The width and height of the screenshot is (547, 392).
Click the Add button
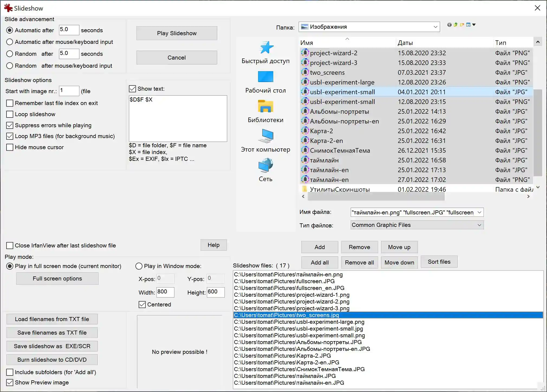[320, 247]
